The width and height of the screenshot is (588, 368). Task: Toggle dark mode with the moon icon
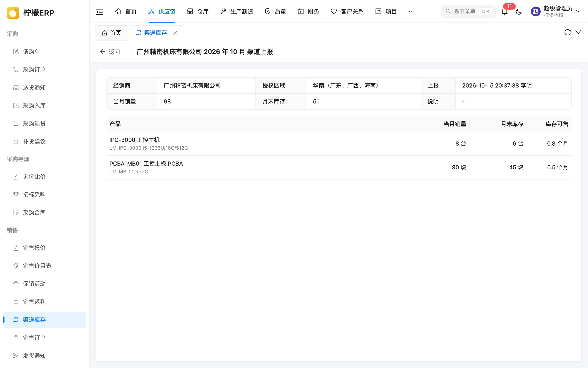tap(519, 11)
